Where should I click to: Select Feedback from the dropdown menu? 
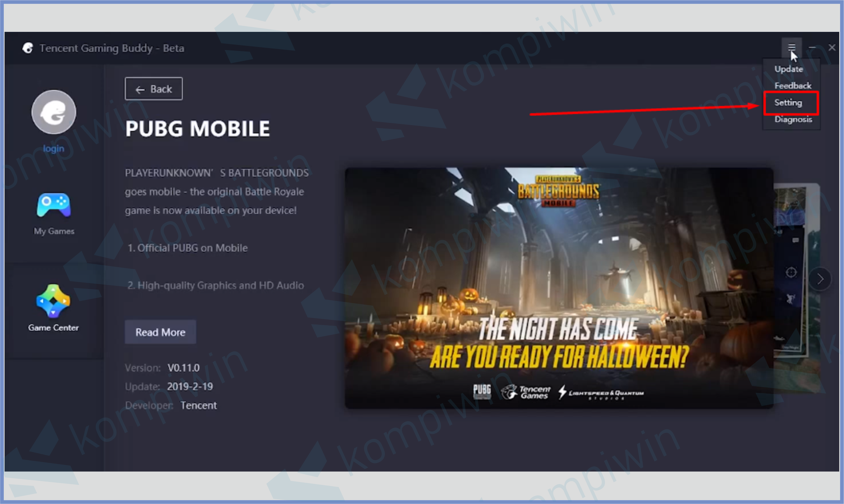(792, 86)
